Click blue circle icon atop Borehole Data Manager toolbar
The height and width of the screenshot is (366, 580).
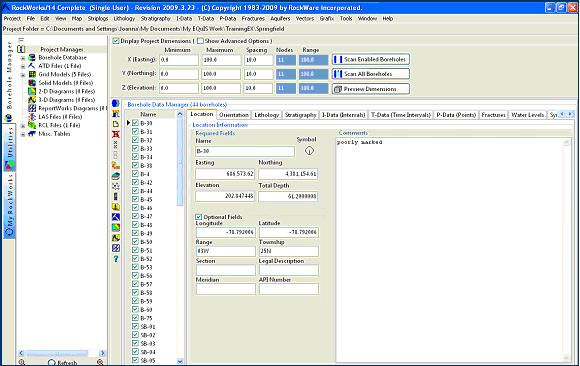point(115,103)
